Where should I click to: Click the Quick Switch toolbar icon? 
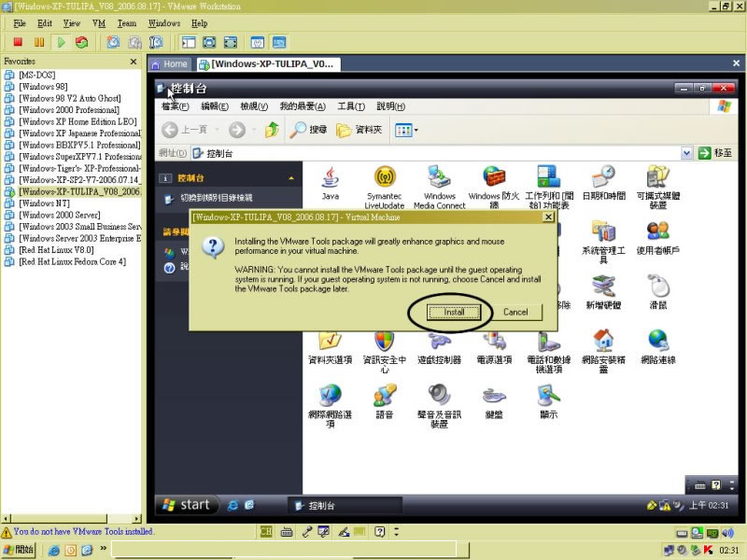click(x=231, y=42)
